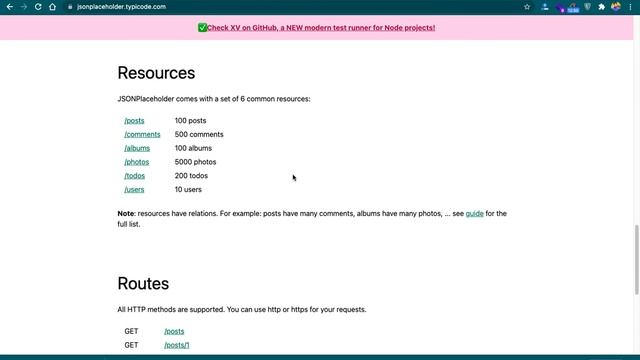Click the Resources heading
Viewport: 640px width, 360px height.
coord(156,73)
